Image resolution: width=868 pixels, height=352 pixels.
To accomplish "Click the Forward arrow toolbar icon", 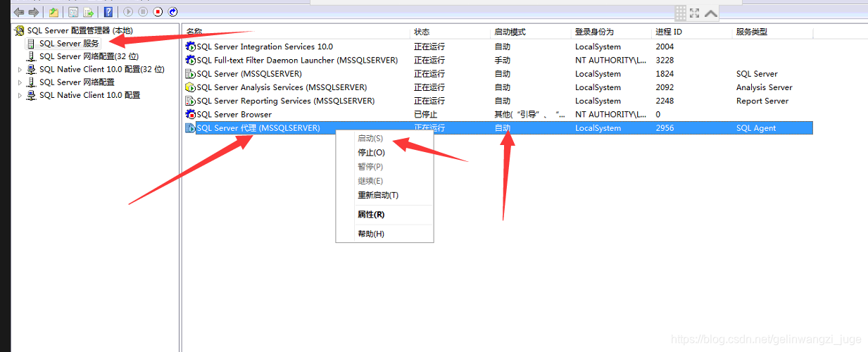I will [33, 12].
